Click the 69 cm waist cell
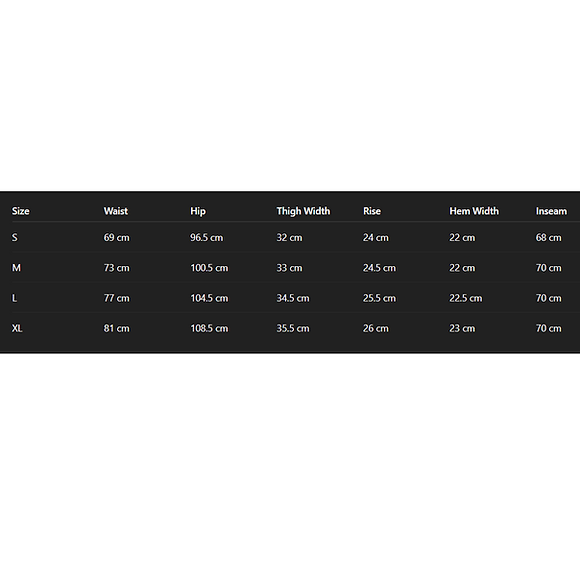580x580 pixels. [117, 237]
